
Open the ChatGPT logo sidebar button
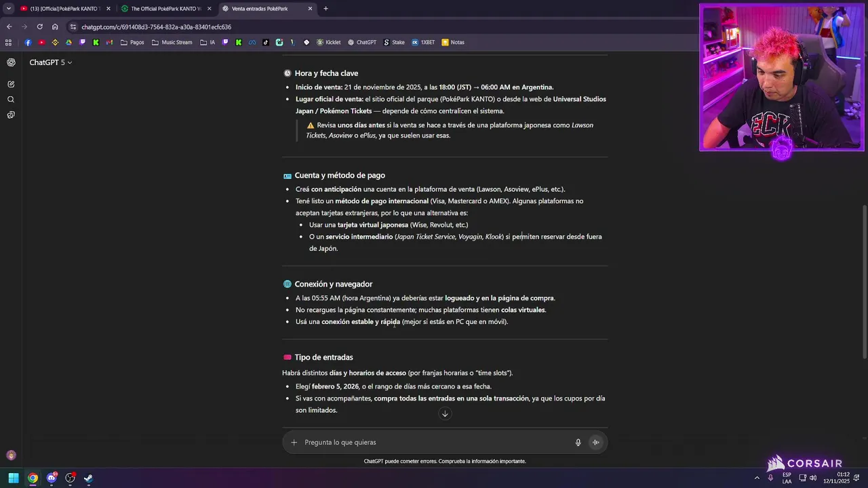click(11, 62)
